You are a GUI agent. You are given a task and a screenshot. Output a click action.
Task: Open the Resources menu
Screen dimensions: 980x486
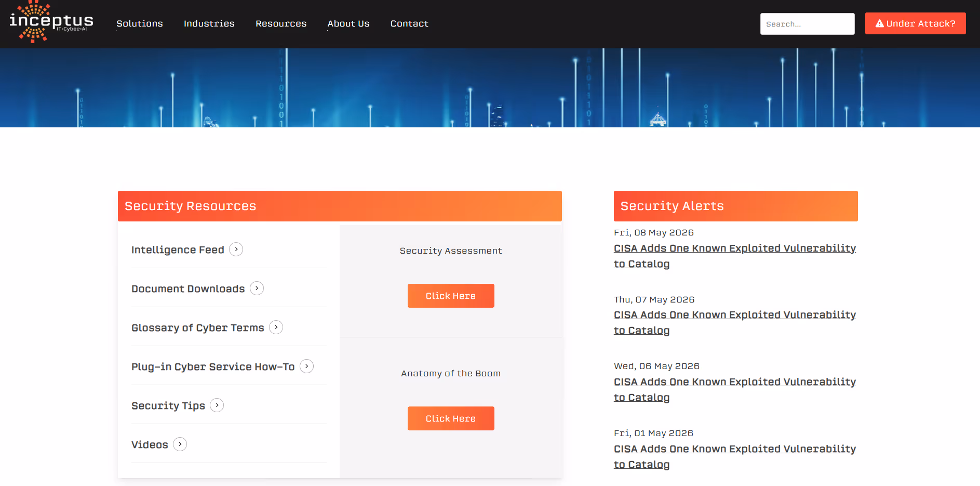tap(281, 24)
